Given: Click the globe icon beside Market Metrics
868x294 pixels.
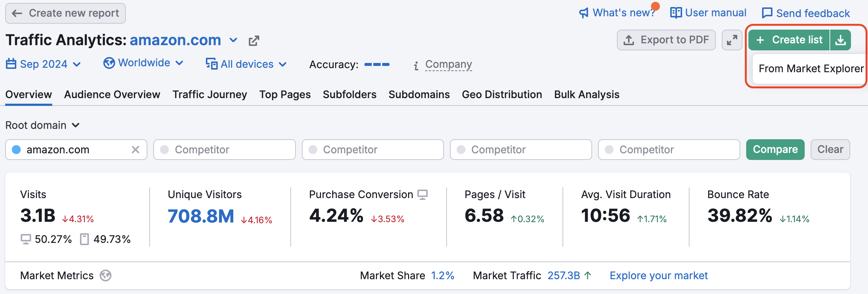Looking at the screenshot, I should [x=106, y=275].
